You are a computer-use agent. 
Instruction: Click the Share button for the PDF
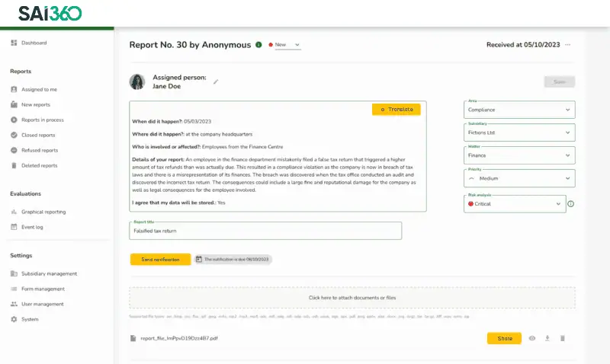click(503, 338)
